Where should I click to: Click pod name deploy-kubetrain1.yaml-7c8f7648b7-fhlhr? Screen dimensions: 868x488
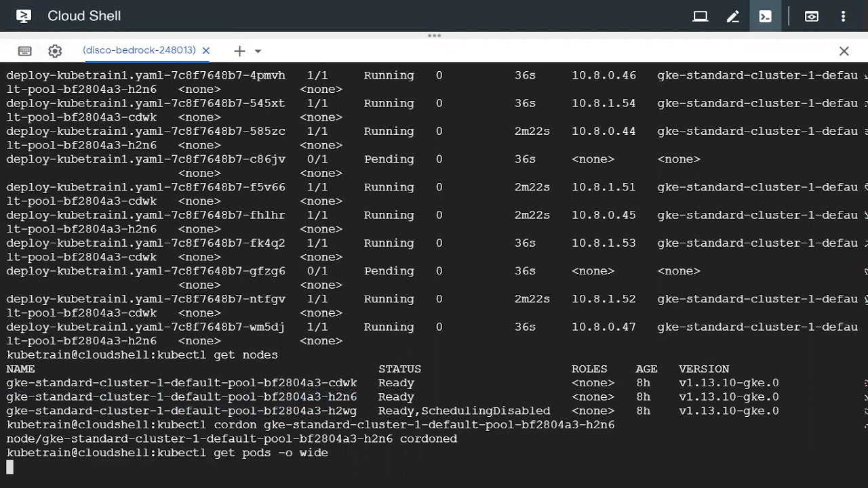click(x=146, y=215)
